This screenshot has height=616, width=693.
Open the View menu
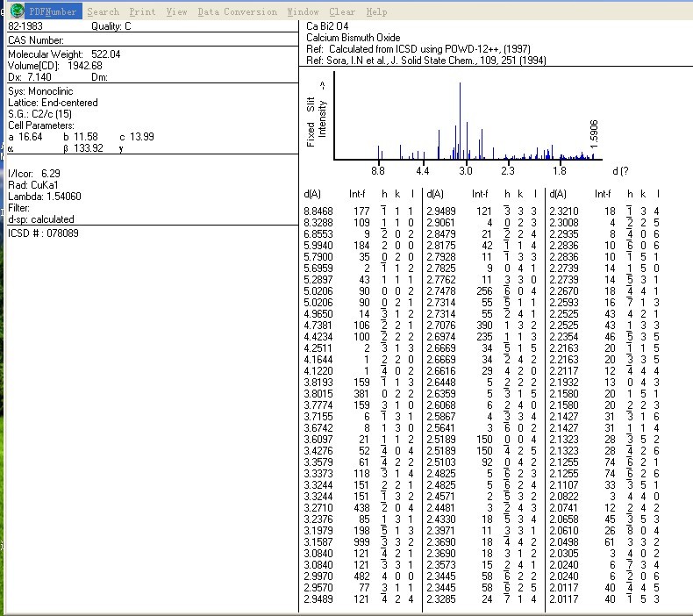(176, 12)
